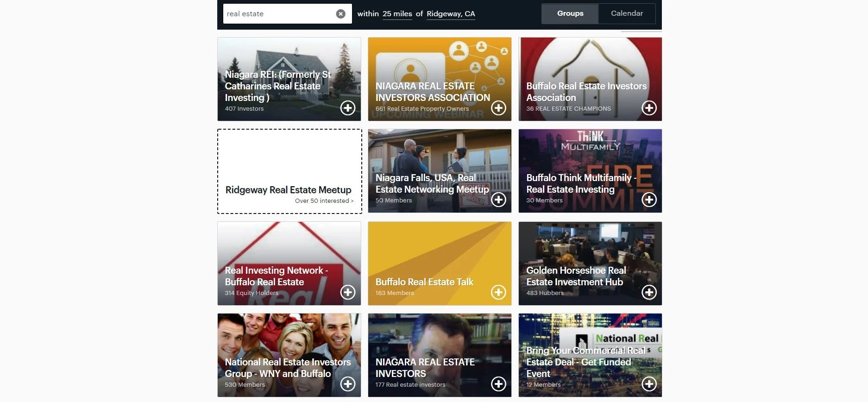
Task: Join Buffalo Think Multifamily group plus
Action: click(x=649, y=200)
